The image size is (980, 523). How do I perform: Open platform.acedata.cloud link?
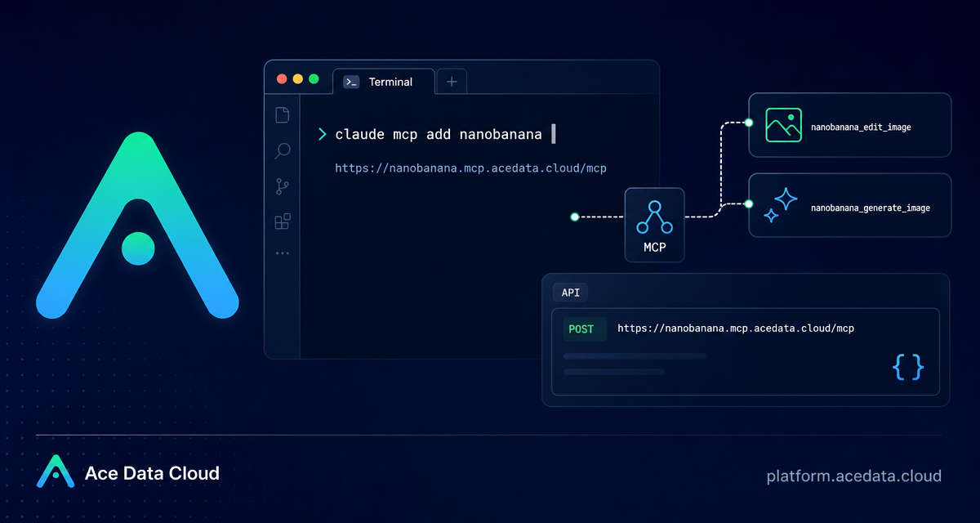[x=854, y=476]
